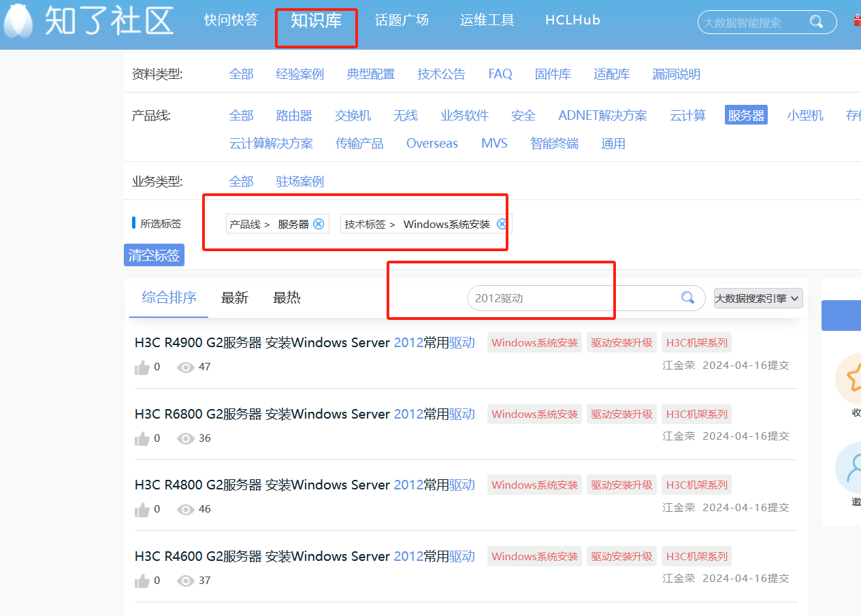The width and height of the screenshot is (861, 616).
Task: Open the 知识库 nav item
Action: tap(316, 20)
